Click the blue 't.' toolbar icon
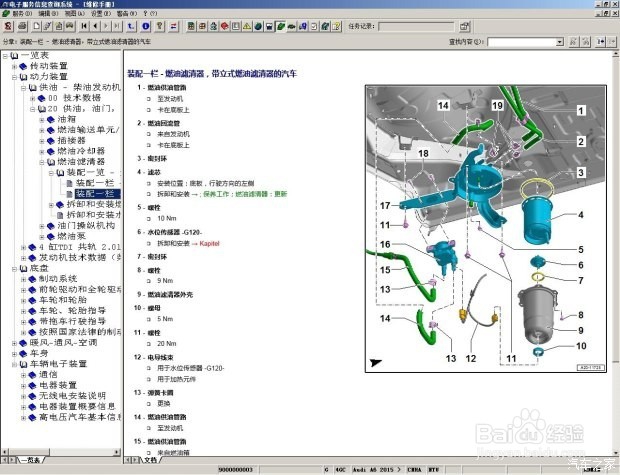The height and width of the screenshot is (475, 620). [131, 26]
